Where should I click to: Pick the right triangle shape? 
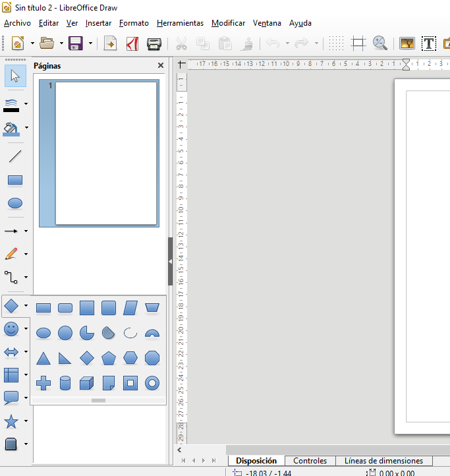point(65,358)
